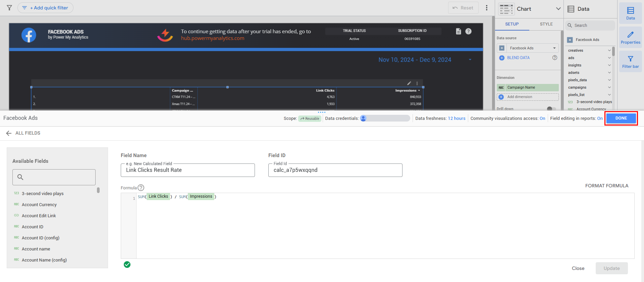This screenshot has width=644, height=282.
Task: Click the DONE button
Action: pos(621,118)
